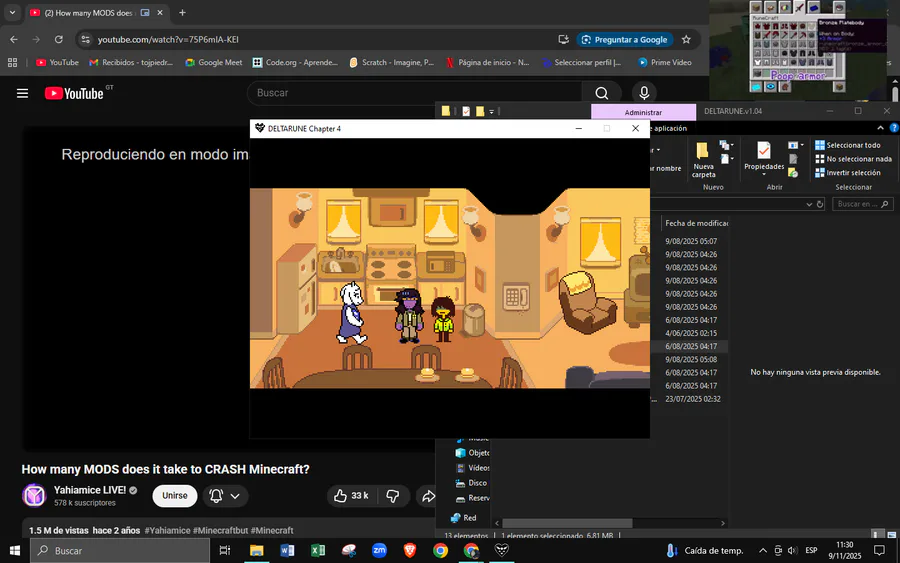
Task: Open the YouTube hamburger guide menu
Action: 22,93
